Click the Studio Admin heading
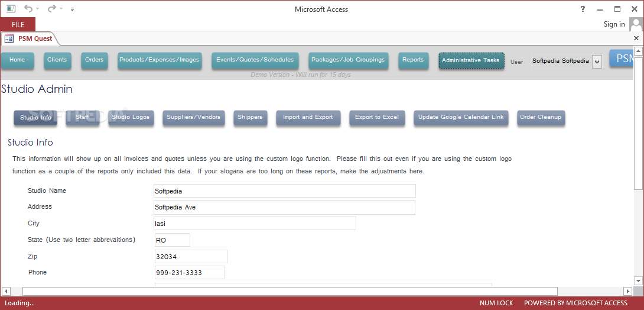 pos(37,89)
